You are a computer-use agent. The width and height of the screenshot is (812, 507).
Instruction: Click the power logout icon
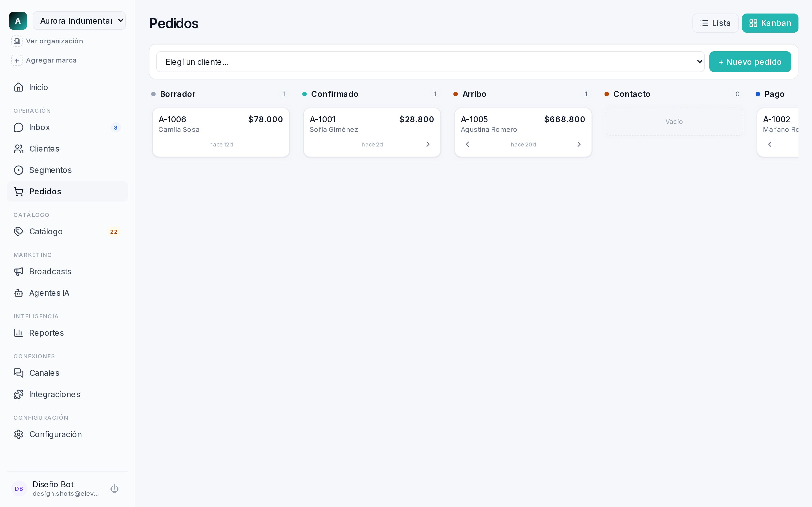pos(114,488)
